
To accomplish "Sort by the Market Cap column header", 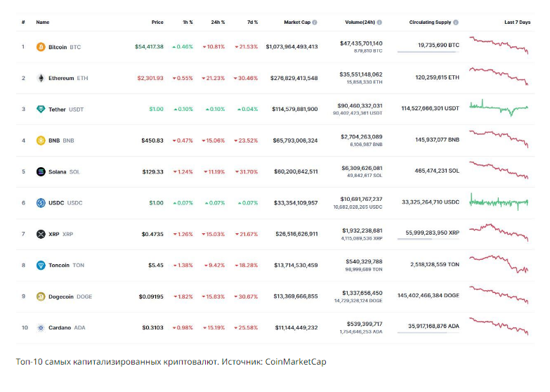I will (297, 22).
